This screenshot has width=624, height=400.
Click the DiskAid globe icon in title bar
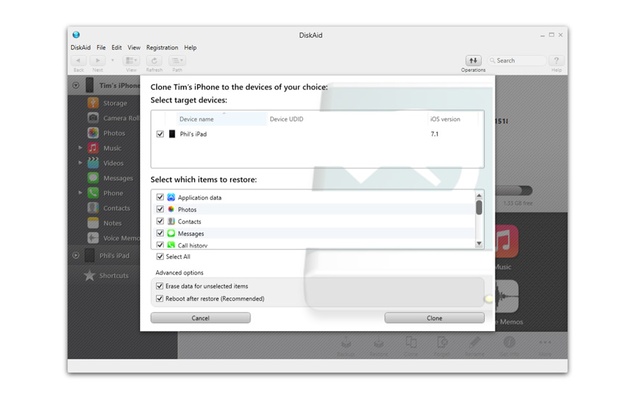(x=76, y=35)
